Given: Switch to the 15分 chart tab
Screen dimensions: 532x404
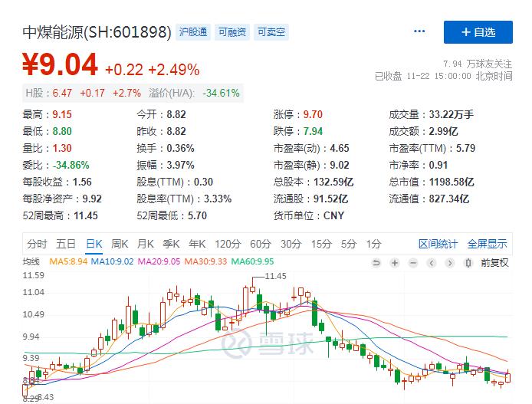Looking at the screenshot, I should [x=321, y=244].
